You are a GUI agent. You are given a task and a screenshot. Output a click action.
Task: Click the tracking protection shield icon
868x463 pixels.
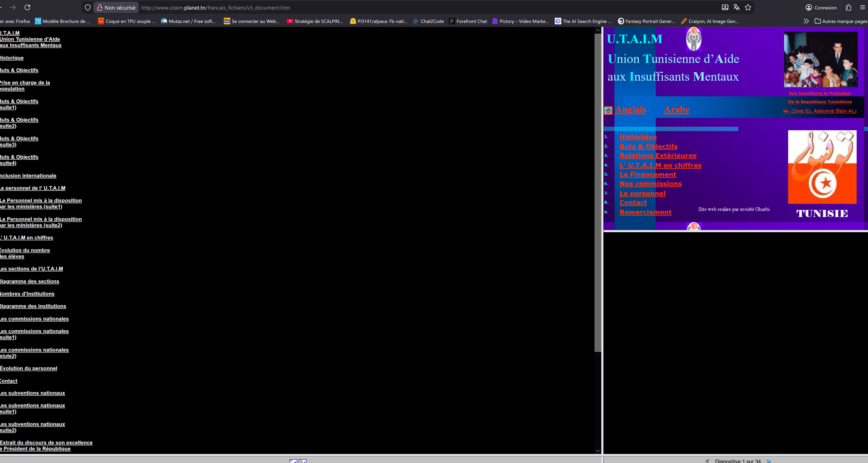pos(88,7)
